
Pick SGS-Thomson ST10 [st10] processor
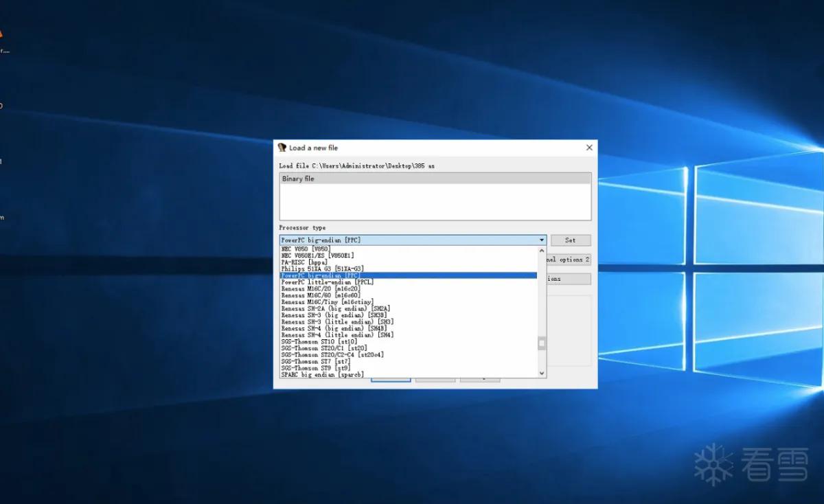409,342
